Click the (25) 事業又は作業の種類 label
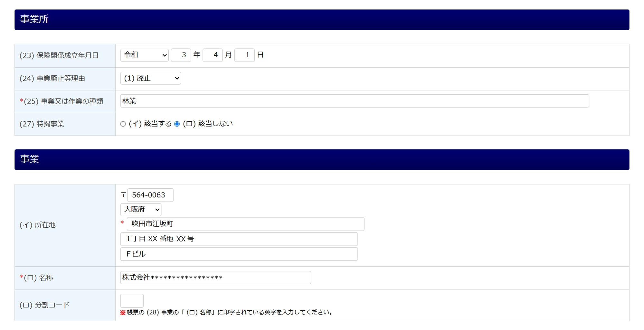 (x=62, y=101)
